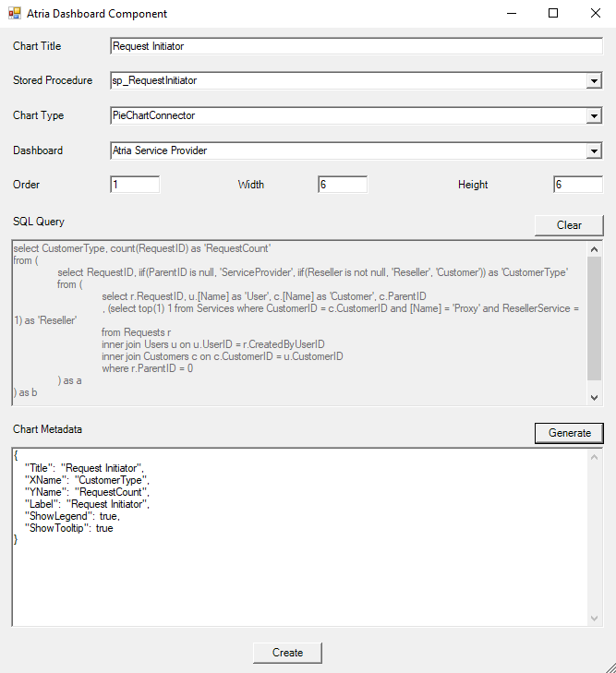Click the "where r.ParentID = 0" SQL line
Screen dimensions: 616x673
click(x=147, y=368)
